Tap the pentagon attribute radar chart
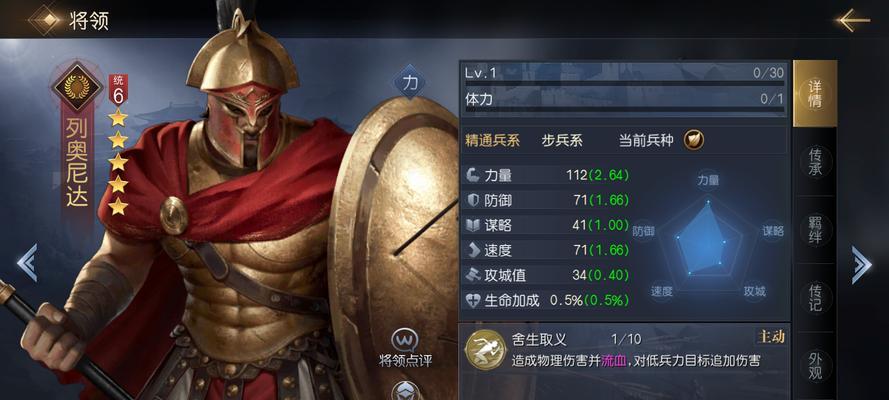 [708, 239]
